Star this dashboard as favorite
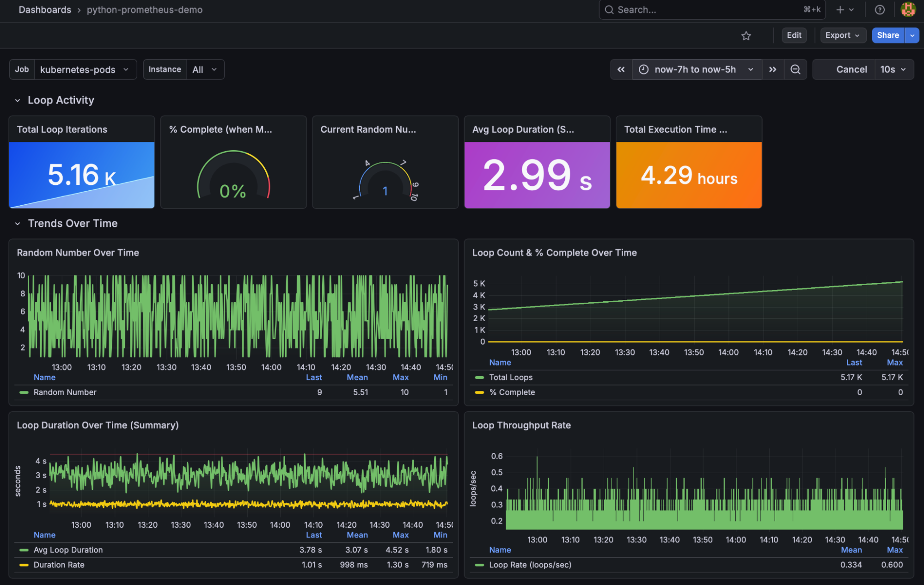Image resolution: width=924 pixels, height=585 pixels. pos(746,36)
